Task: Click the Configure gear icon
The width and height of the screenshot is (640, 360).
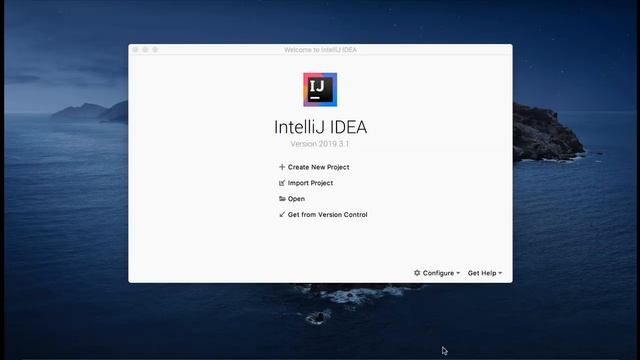Action: pyautogui.click(x=417, y=273)
